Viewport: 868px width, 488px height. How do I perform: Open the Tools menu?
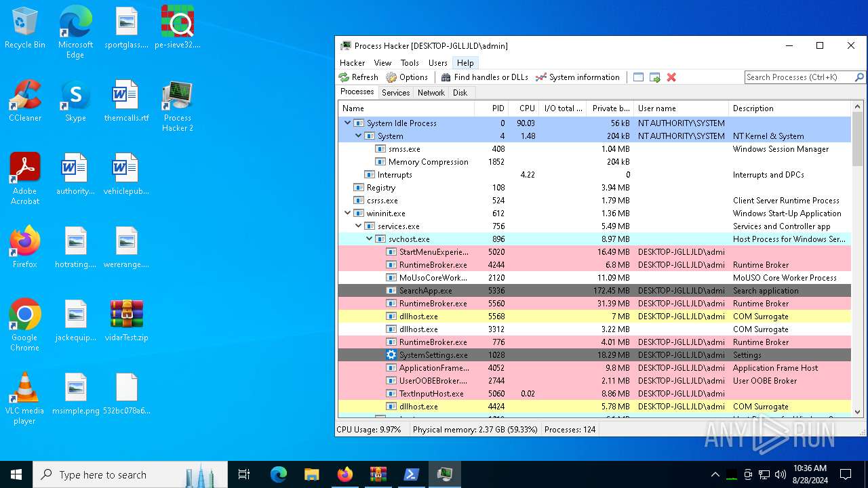click(410, 62)
